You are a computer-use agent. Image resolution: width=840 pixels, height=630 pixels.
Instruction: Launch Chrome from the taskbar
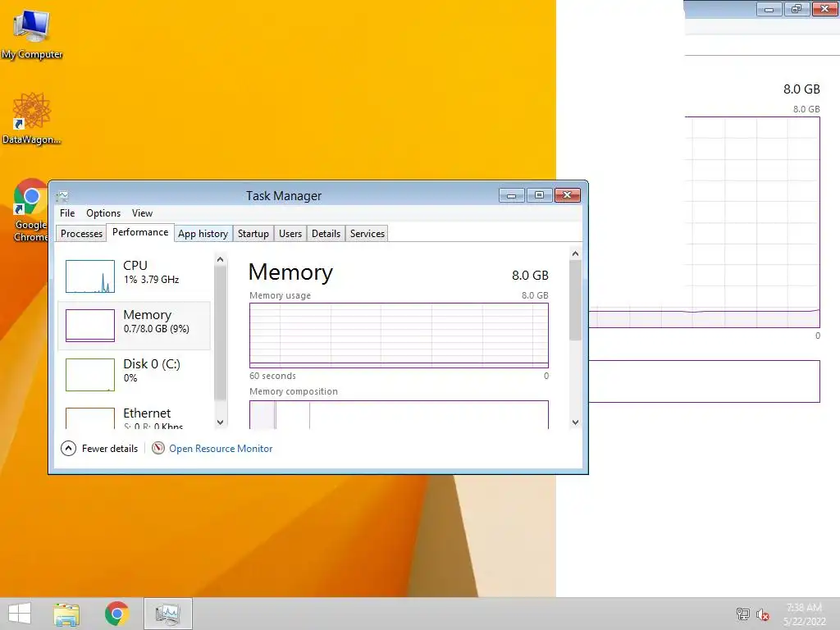click(116, 614)
